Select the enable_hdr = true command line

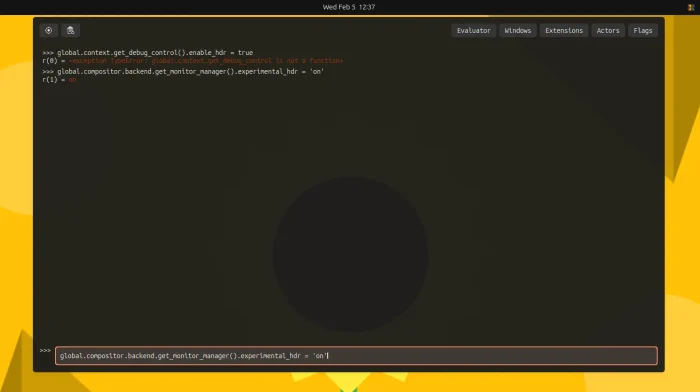[148, 53]
